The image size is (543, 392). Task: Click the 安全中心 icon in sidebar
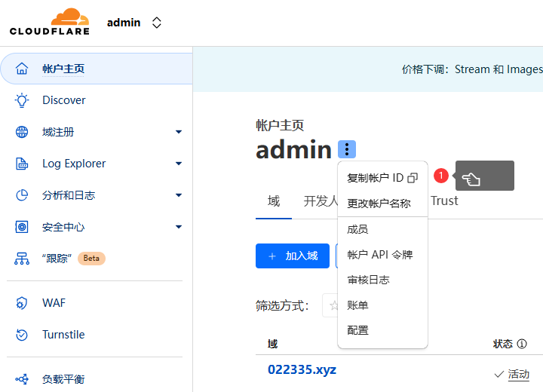(x=22, y=227)
